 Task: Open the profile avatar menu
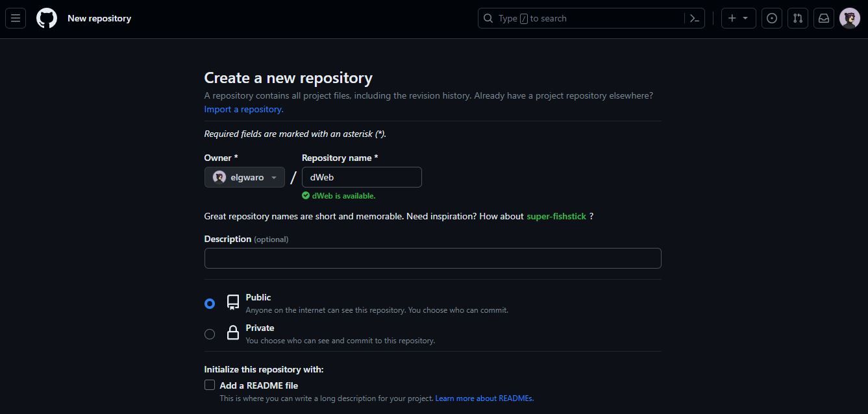coord(849,18)
